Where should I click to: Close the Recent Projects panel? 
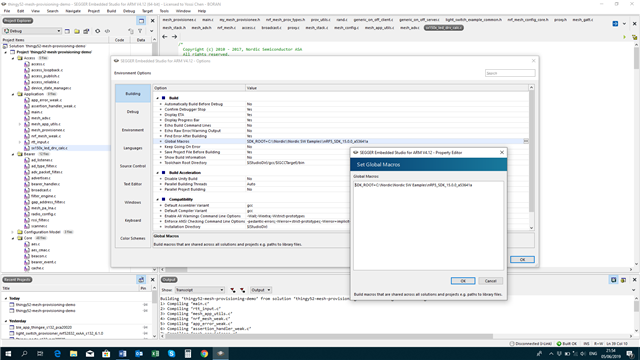pos(153,280)
